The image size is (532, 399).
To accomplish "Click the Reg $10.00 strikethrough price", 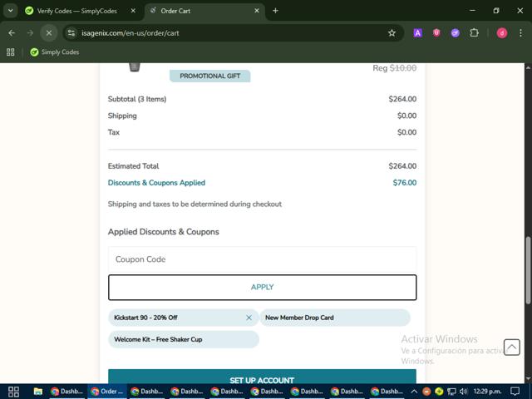I will coord(395,68).
